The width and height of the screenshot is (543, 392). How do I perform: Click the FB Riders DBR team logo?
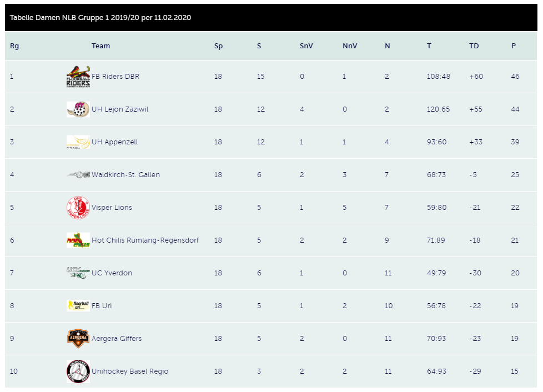[x=78, y=77]
